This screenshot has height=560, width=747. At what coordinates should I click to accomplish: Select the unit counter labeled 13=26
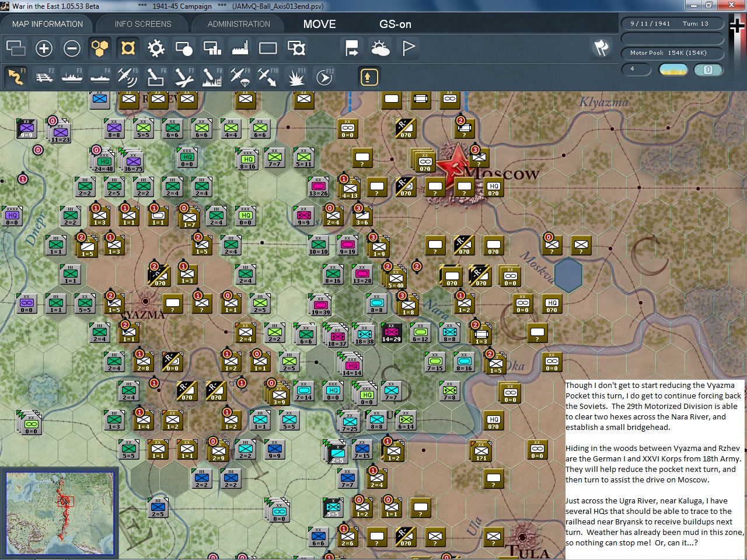(x=318, y=187)
